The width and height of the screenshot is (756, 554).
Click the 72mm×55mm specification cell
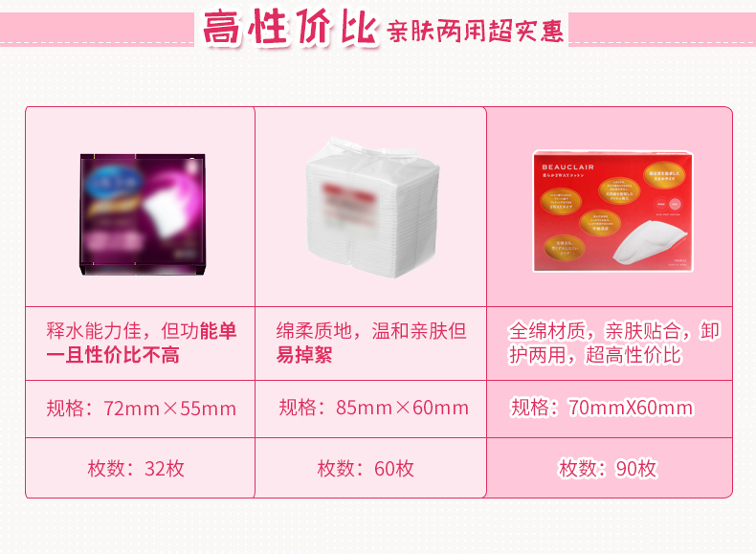tap(141, 409)
